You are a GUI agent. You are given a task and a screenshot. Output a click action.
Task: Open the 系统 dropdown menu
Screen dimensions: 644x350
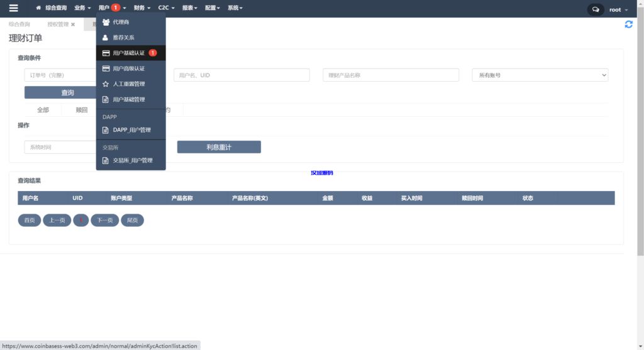235,8
